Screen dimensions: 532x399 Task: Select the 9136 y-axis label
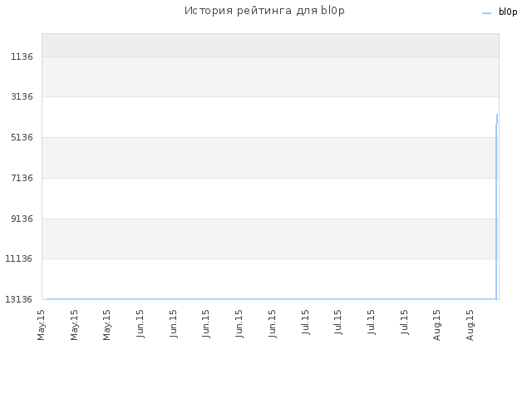(x=22, y=219)
